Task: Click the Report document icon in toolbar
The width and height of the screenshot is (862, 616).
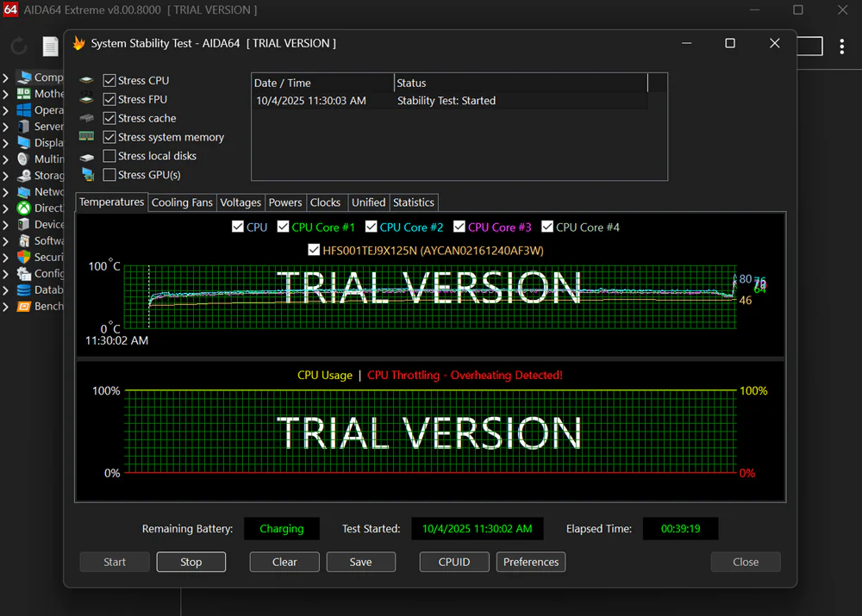Action: 51,46
